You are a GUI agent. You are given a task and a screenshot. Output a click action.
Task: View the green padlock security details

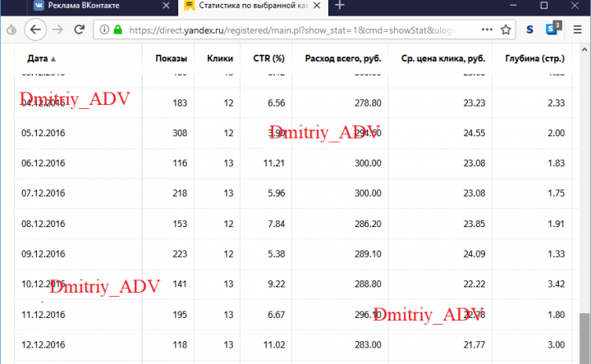coord(118,30)
